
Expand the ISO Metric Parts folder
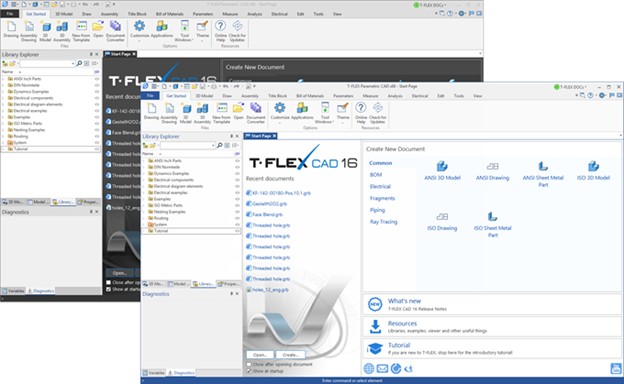click(144, 205)
